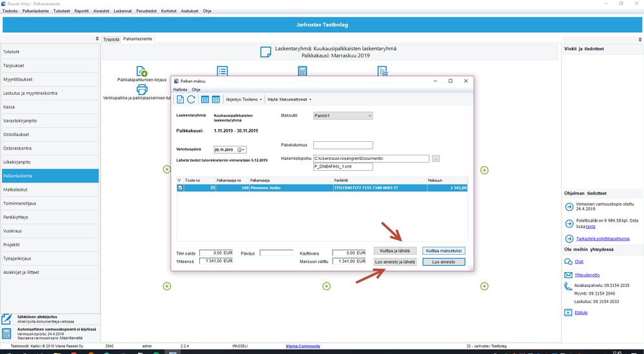
Task: Click arrow icon beside Tarkastele polettitapahtumia
Action: pyautogui.click(x=569, y=239)
